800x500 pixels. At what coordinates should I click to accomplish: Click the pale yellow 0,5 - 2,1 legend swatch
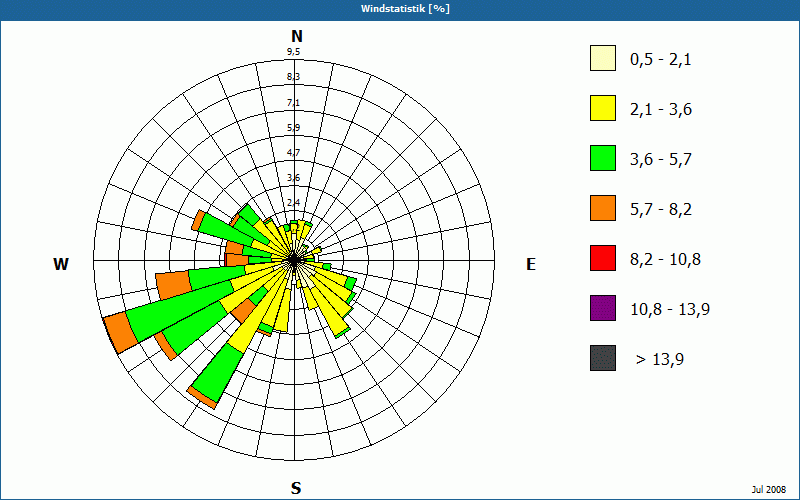pos(603,58)
